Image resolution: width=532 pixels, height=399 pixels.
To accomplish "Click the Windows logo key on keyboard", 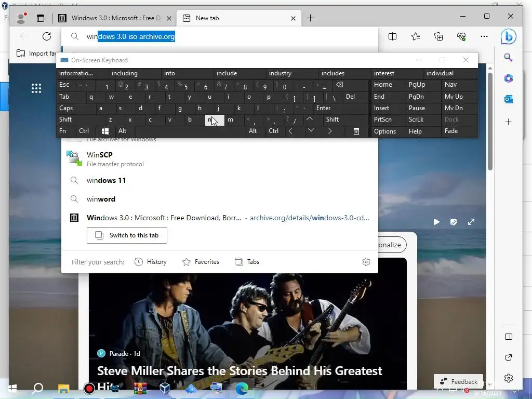I will [x=105, y=131].
